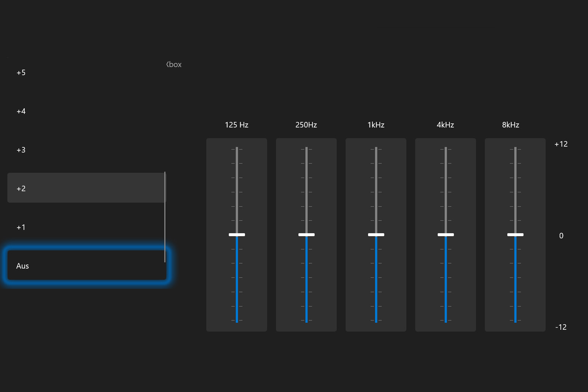588x392 pixels.
Task: Pick the +3 entry in the dropdown list
Action: coord(87,150)
